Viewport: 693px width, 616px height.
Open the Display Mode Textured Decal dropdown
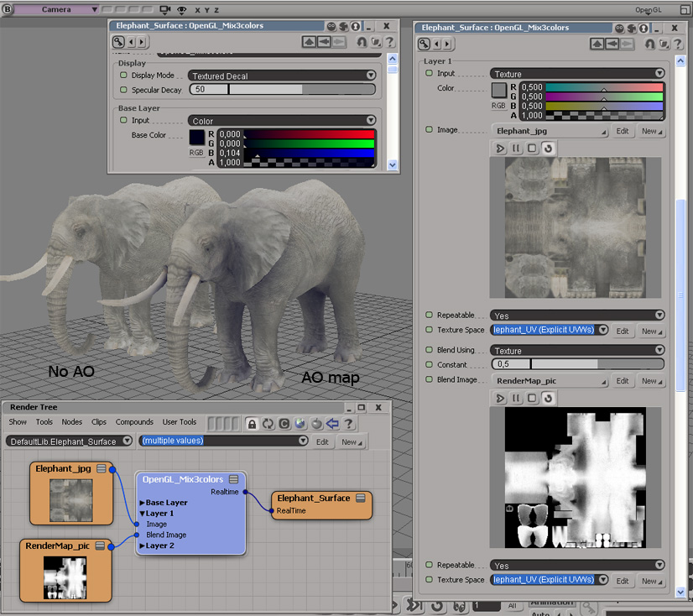282,76
